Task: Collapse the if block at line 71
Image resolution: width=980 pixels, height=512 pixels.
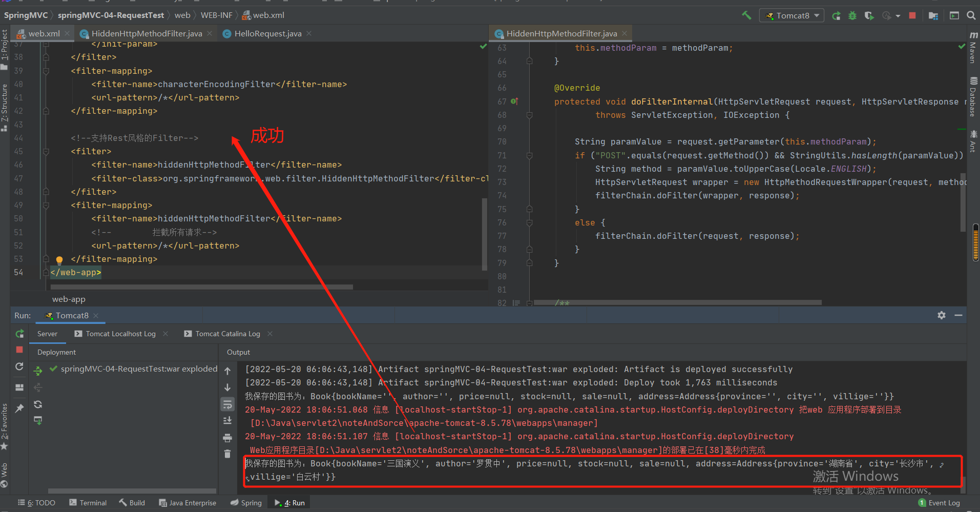Action: (530, 155)
